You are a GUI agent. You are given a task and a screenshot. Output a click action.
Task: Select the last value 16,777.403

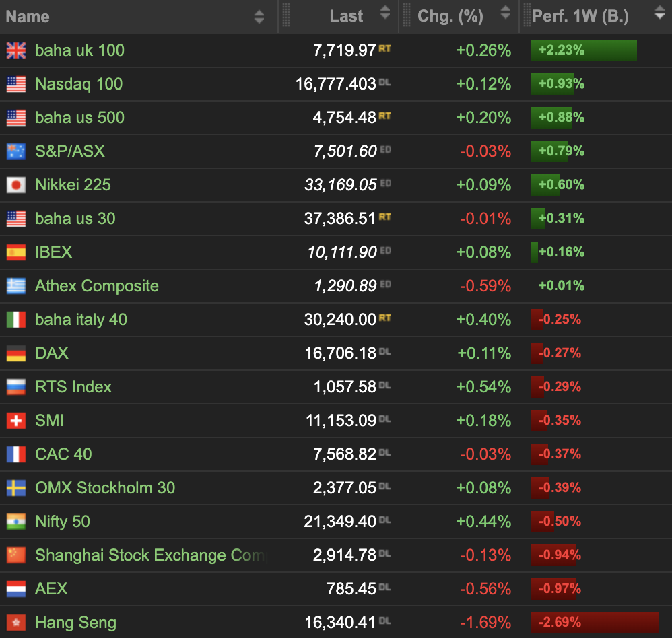335,84
